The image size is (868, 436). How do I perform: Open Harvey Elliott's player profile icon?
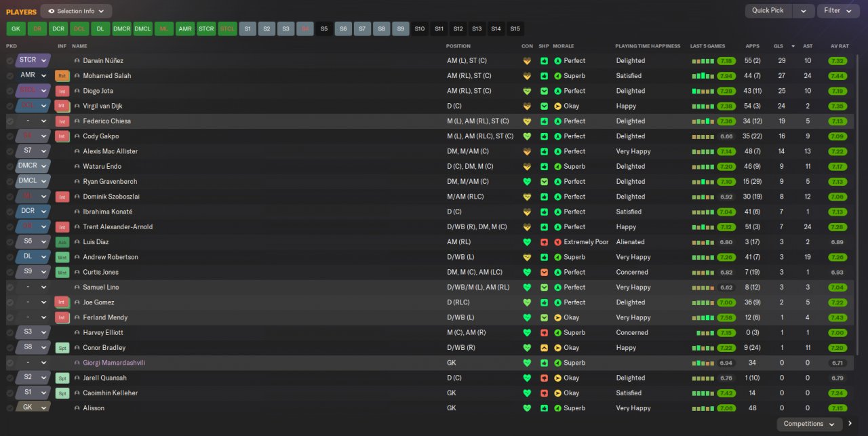77,333
